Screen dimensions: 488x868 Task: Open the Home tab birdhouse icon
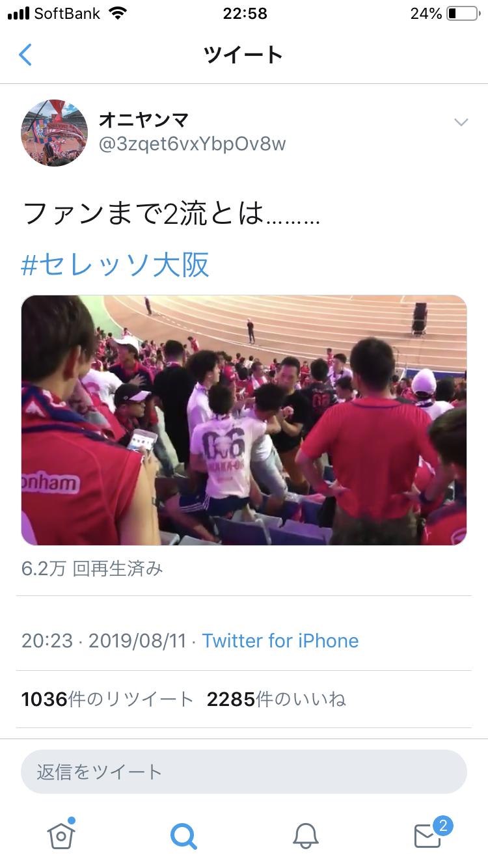coord(61,834)
